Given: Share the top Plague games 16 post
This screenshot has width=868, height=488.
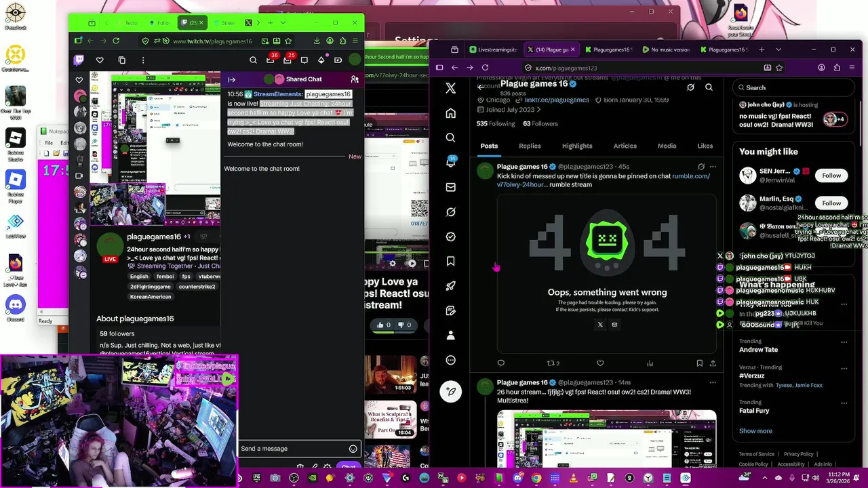Looking at the screenshot, I should pos(713,363).
